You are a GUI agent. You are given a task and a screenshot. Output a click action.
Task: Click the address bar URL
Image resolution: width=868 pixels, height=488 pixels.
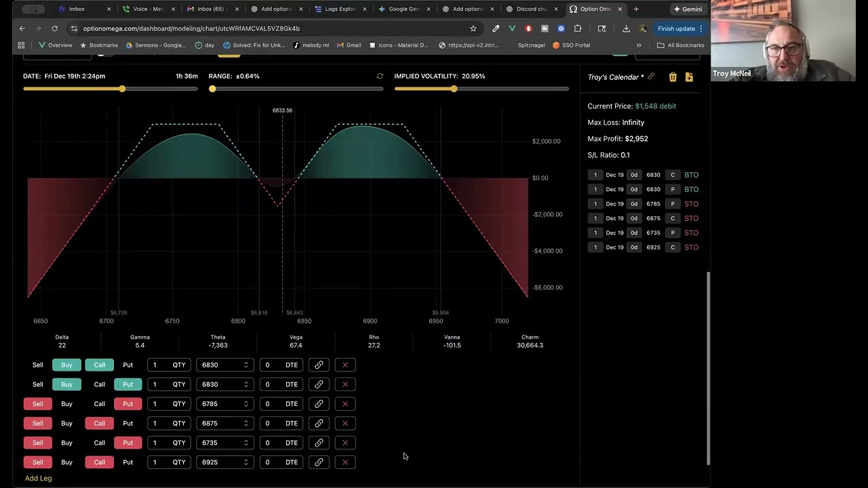pos(191,28)
